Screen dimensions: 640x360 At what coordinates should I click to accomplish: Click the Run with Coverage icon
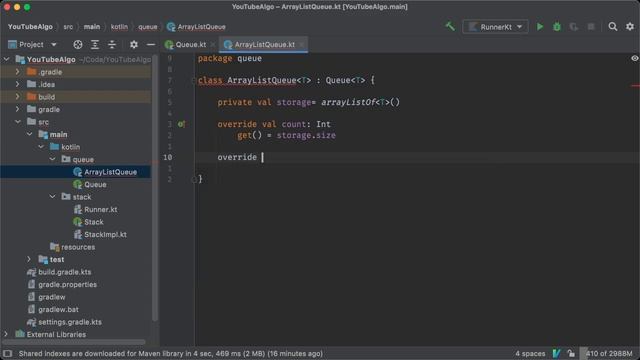(573, 27)
